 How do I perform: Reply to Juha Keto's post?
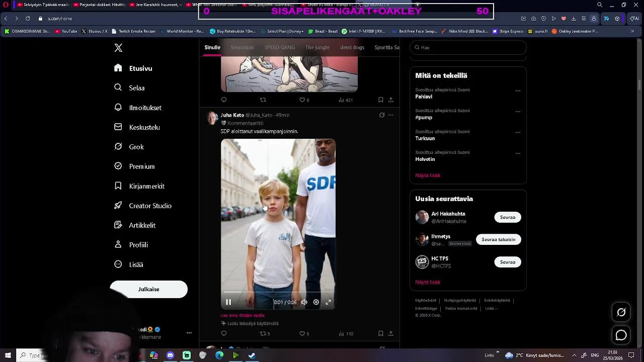[224, 333]
